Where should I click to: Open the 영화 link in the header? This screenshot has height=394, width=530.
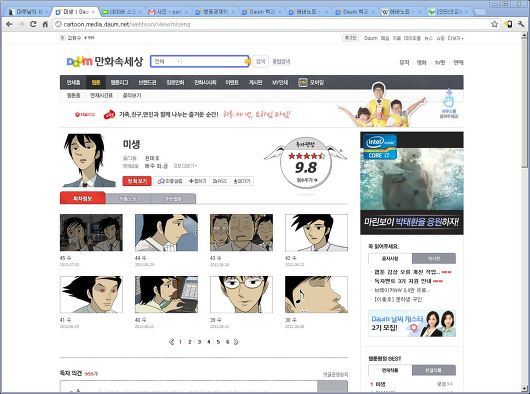(421, 62)
